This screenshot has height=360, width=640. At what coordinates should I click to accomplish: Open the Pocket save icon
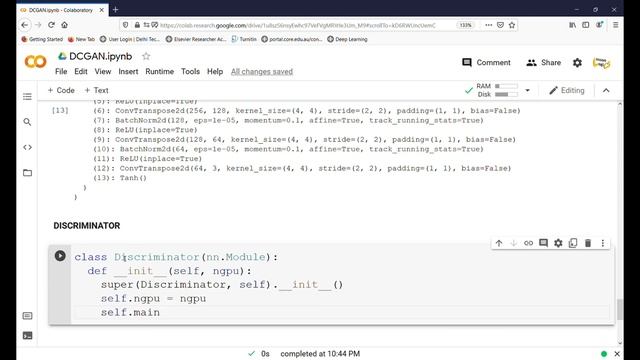tap(500, 25)
